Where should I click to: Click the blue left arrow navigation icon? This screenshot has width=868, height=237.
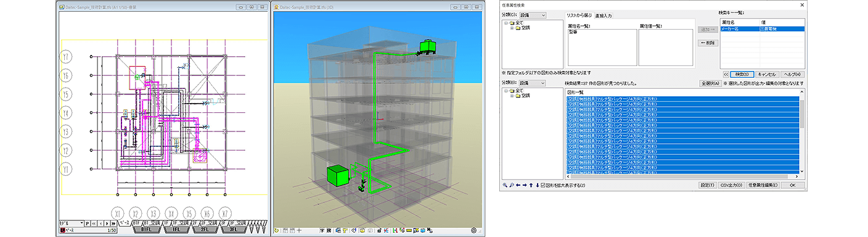coord(518,185)
